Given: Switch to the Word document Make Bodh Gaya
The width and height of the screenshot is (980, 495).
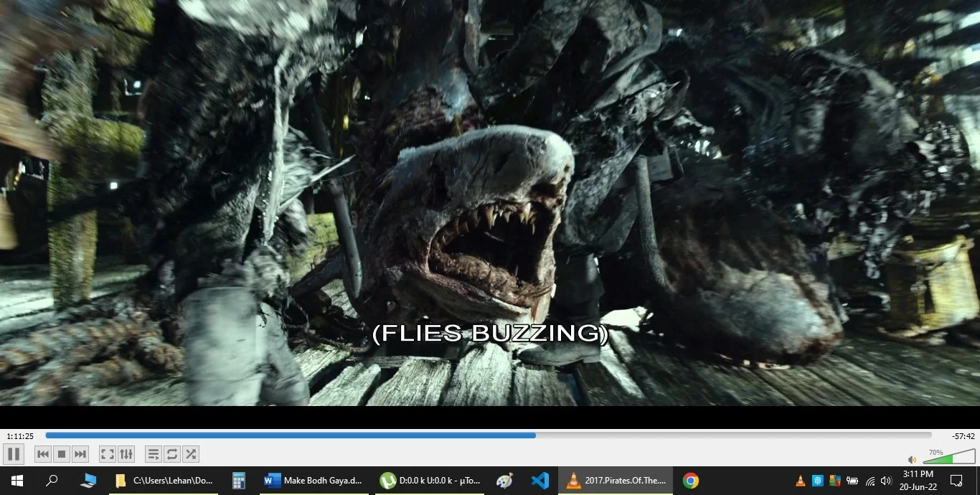Looking at the screenshot, I should click(x=315, y=481).
